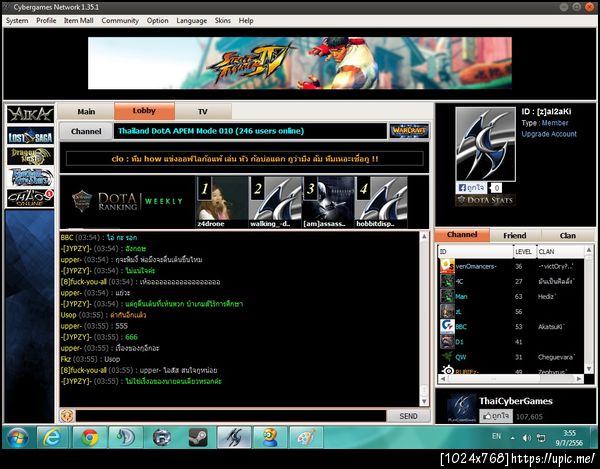Open the Community menu

pyautogui.click(x=120, y=21)
